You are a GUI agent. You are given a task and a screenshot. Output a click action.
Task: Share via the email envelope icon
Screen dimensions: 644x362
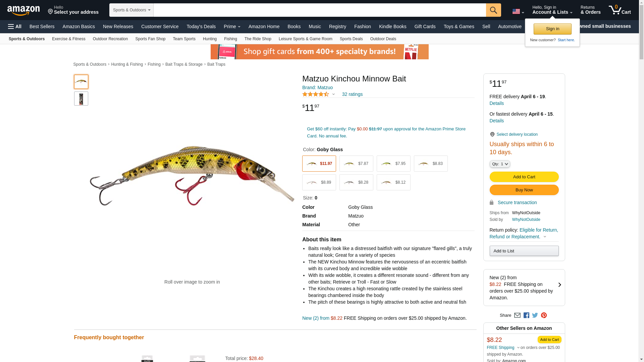[517, 315]
